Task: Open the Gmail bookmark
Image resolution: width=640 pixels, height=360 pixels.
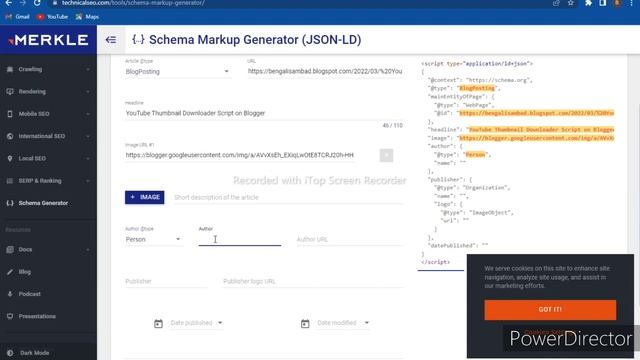Action: pyautogui.click(x=17, y=17)
